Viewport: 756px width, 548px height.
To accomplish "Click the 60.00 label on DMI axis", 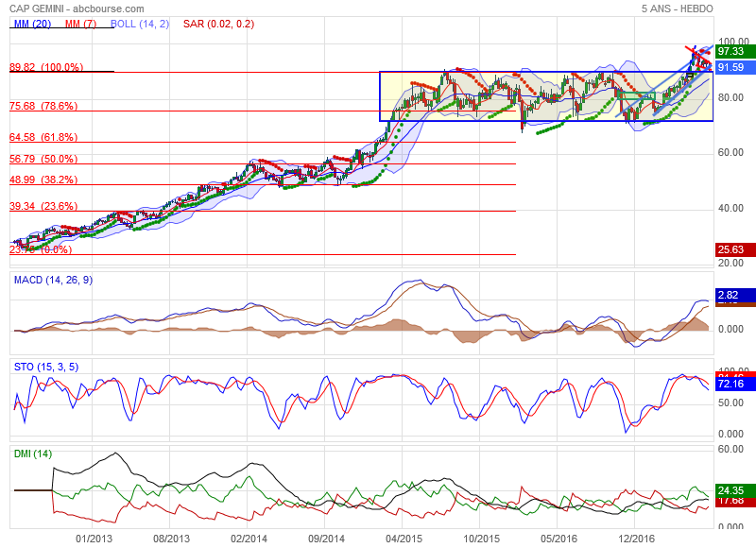I will pyautogui.click(x=730, y=449).
